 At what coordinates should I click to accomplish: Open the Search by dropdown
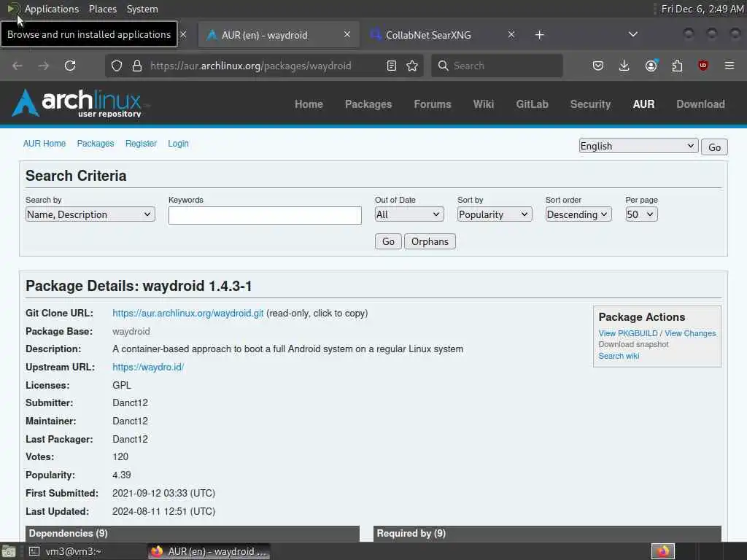(90, 215)
